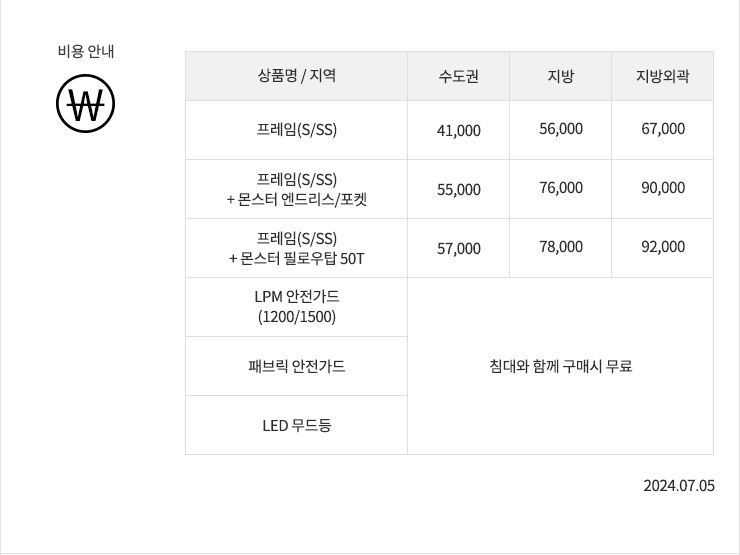Click the 41,000 price cell

tap(458, 130)
